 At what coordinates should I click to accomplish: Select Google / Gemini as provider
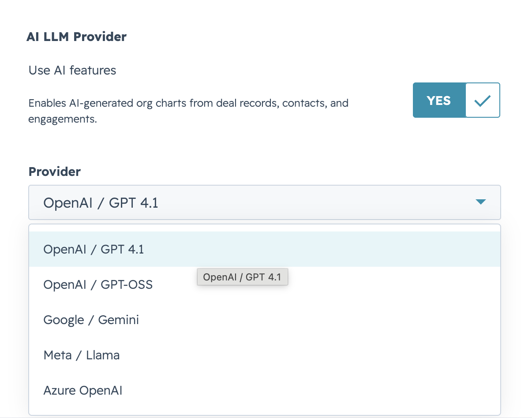265,320
